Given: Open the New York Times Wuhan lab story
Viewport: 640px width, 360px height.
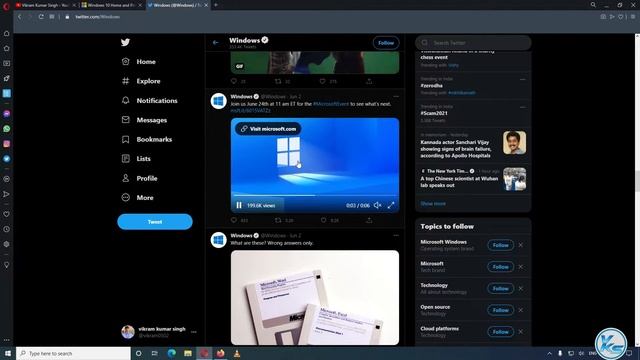Looking at the screenshot, I should tap(473, 179).
